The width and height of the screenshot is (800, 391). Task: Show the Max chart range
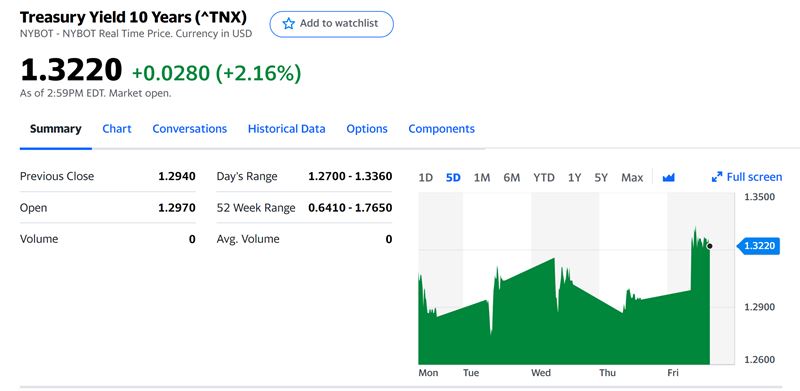[632, 178]
